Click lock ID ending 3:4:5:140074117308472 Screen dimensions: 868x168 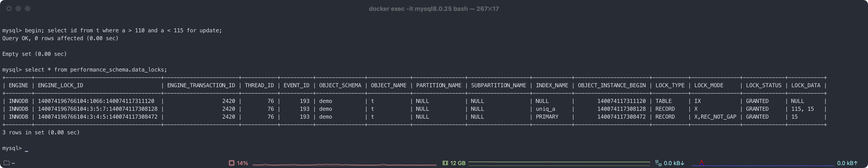[x=98, y=117]
